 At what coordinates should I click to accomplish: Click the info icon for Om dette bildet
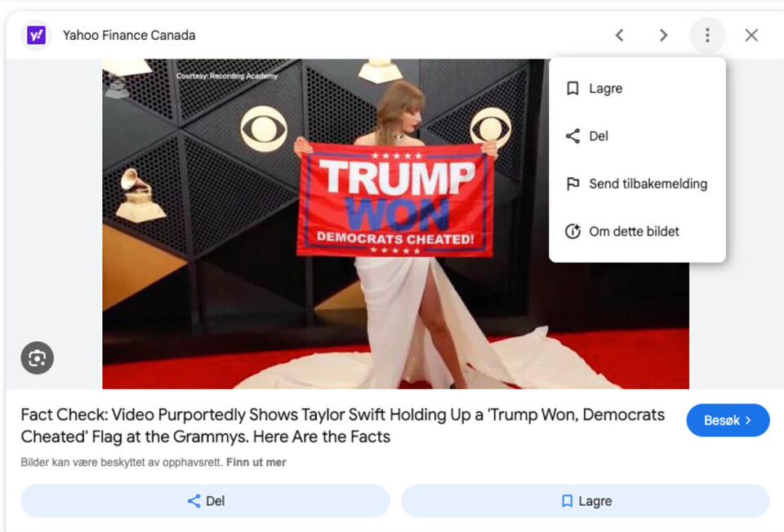point(572,231)
